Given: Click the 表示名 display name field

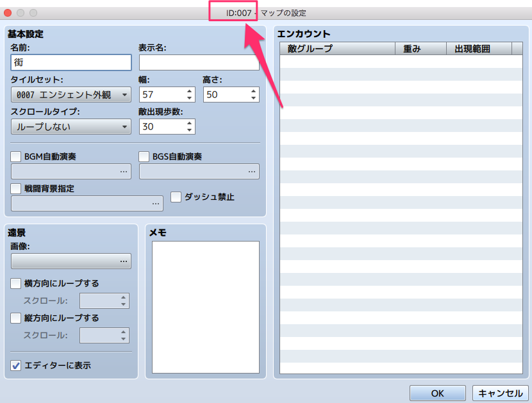Looking at the screenshot, I should [x=199, y=62].
